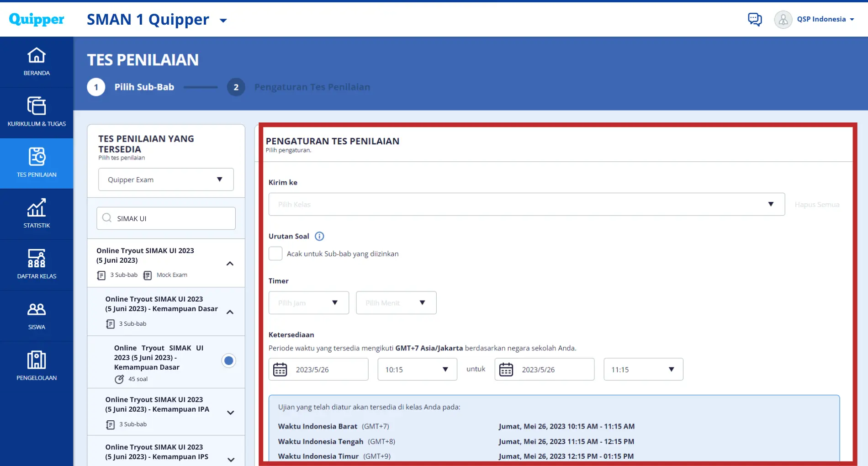Open the 11:15 end time dropdown
The height and width of the screenshot is (466, 868).
click(644, 369)
